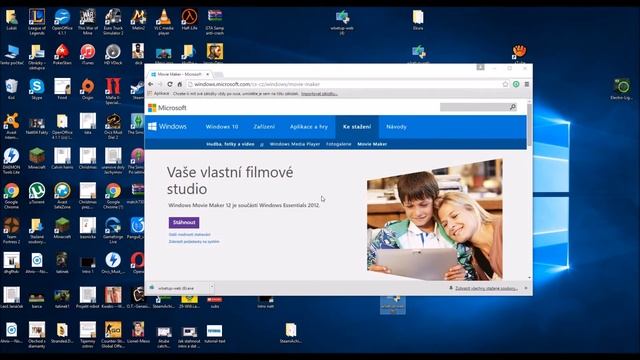This screenshot has height=360, width=640.
Task: Open League of Legends desktop icon
Action: (x=37, y=22)
